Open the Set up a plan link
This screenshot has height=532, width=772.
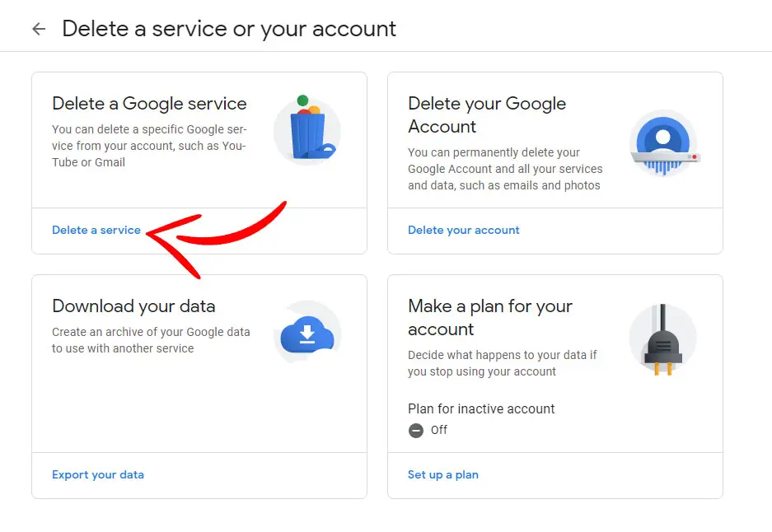point(443,474)
